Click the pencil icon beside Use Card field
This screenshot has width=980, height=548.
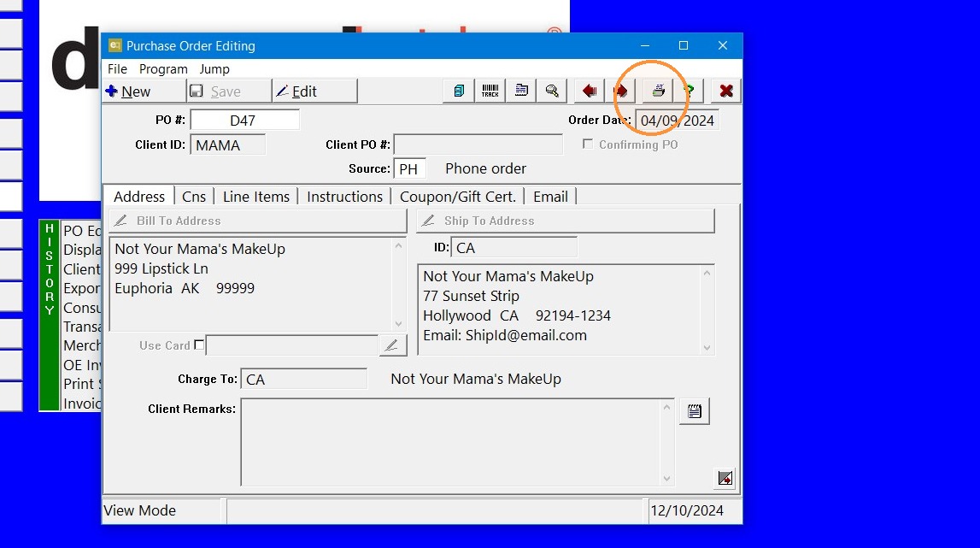pos(392,345)
